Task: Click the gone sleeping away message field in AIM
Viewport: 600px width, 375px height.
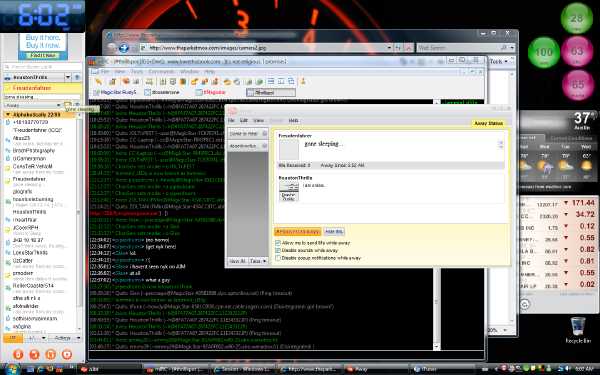Action: [42, 97]
